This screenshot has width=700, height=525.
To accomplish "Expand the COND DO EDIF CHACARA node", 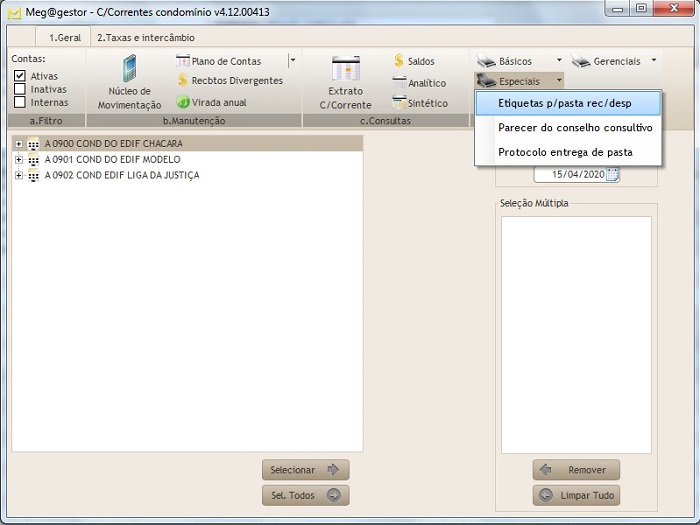I will click(18, 144).
